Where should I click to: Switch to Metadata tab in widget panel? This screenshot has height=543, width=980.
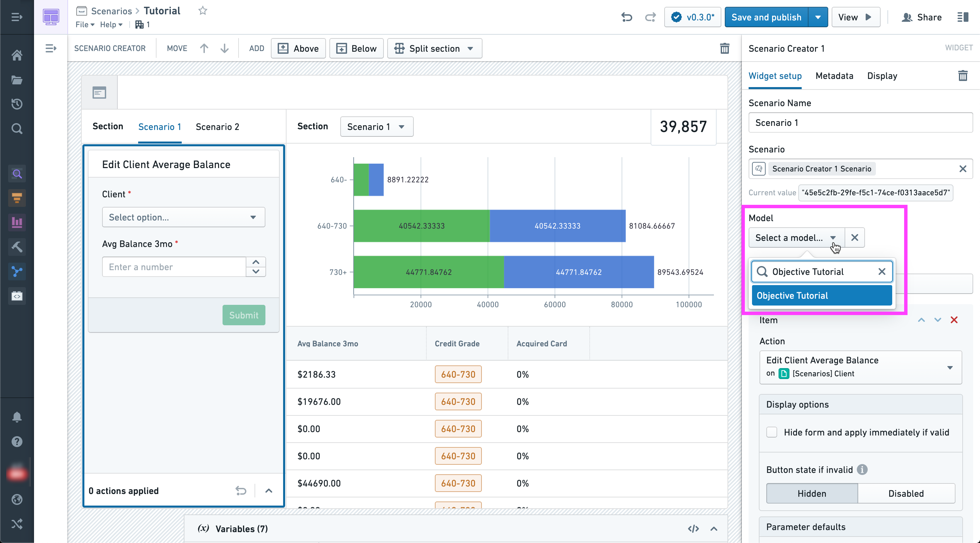(834, 76)
